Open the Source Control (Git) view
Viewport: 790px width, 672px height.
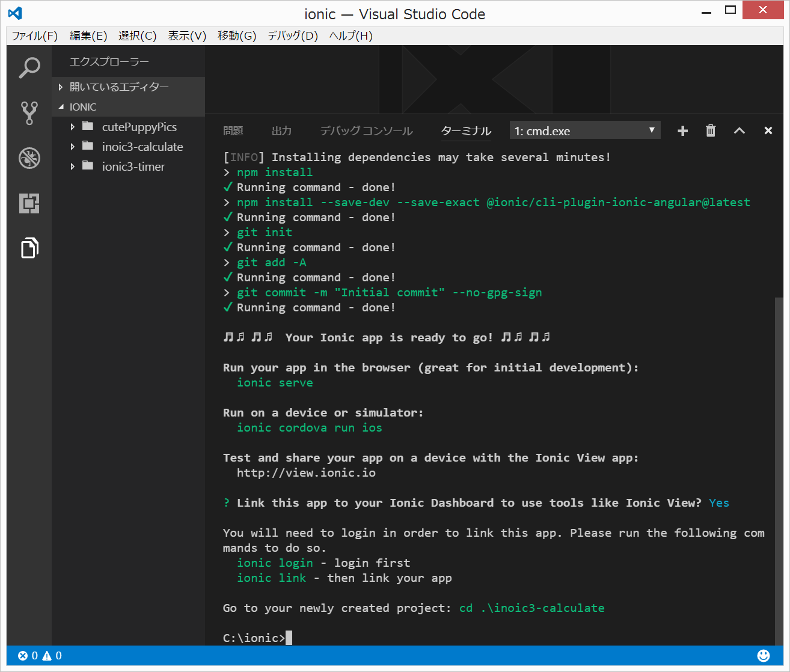click(x=29, y=112)
